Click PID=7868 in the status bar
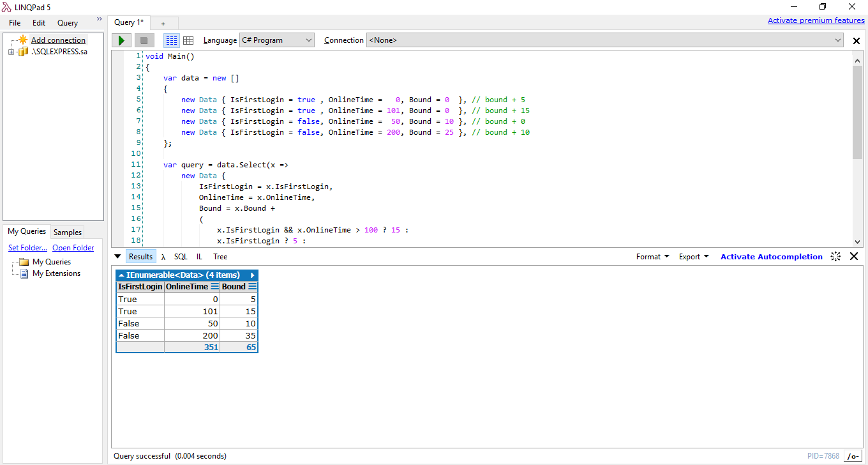Viewport: 868px width, 465px height. [x=823, y=456]
